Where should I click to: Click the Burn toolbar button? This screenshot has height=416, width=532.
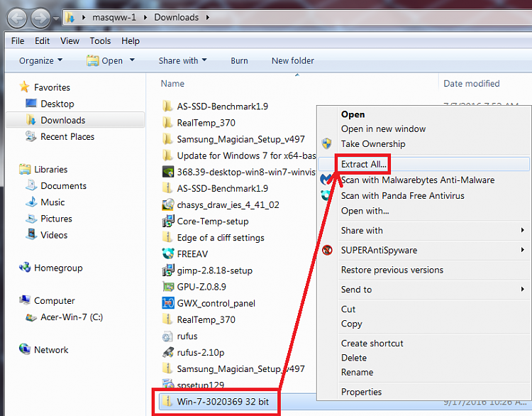(239, 61)
